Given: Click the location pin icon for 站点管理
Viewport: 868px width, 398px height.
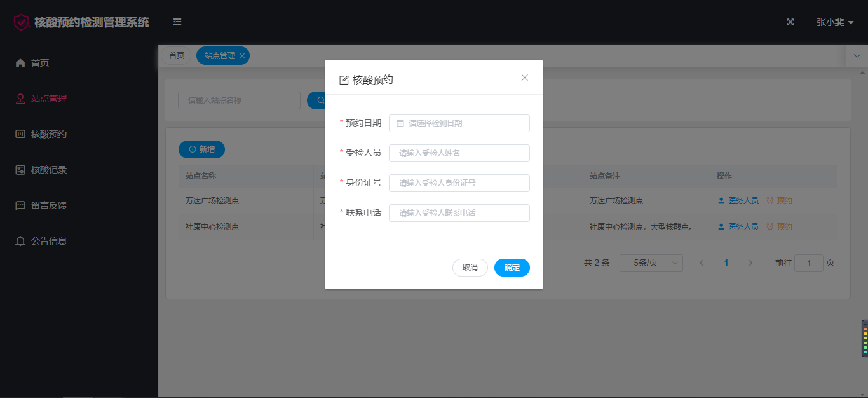Looking at the screenshot, I should pyautogui.click(x=20, y=99).
